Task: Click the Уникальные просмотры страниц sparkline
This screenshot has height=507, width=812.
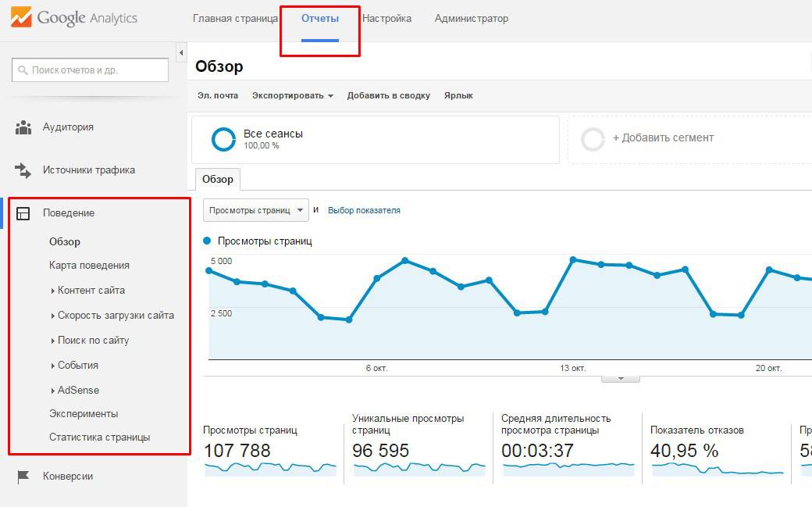Action: pos(419,468)
